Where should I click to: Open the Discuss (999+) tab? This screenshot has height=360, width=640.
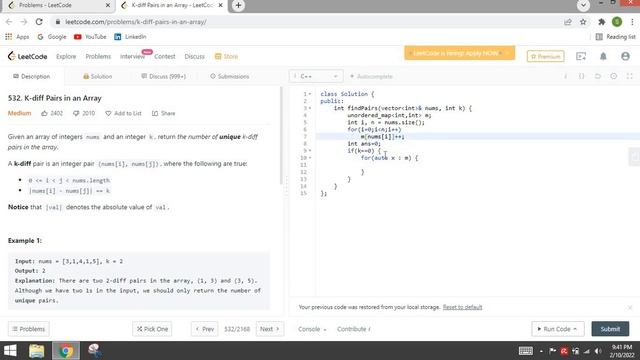[163, 76]
